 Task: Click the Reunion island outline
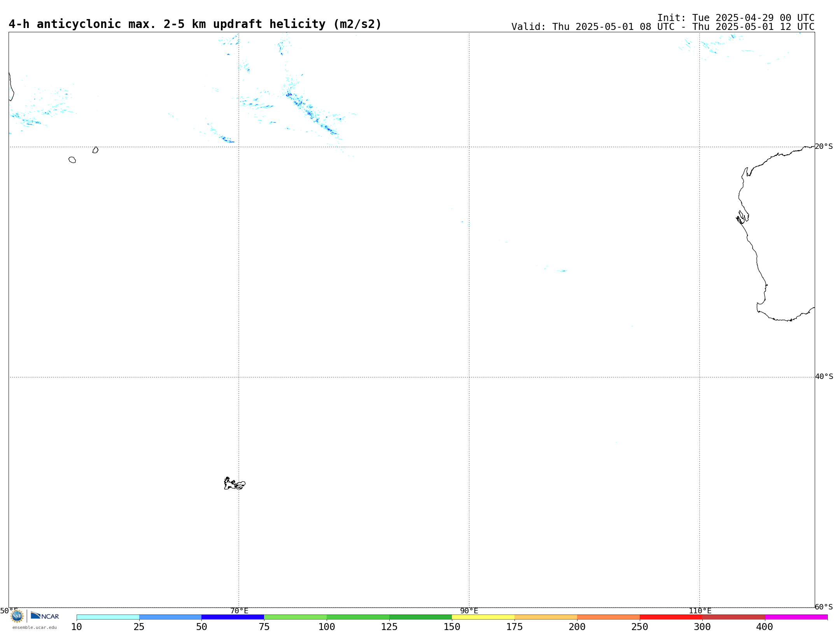[72, 160]
